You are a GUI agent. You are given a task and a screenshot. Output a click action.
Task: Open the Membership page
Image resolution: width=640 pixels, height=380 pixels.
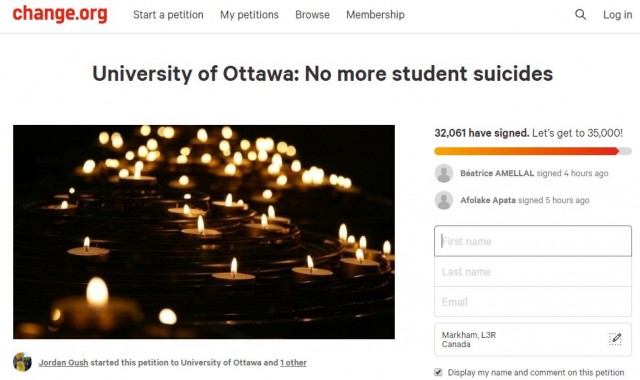point(376,15)
